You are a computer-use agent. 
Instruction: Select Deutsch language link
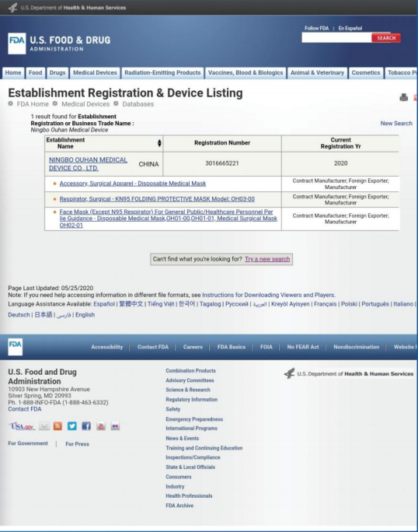(x=19, y=315)
